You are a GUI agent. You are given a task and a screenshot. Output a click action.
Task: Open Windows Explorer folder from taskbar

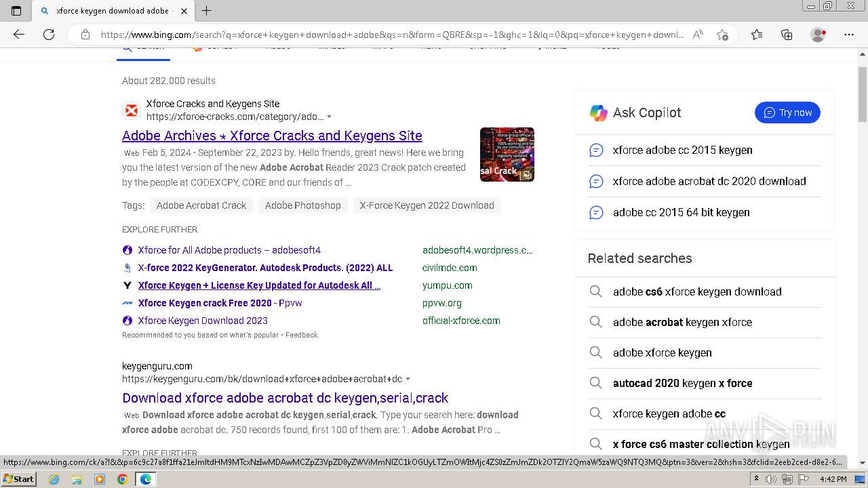[x=77, y=479]
